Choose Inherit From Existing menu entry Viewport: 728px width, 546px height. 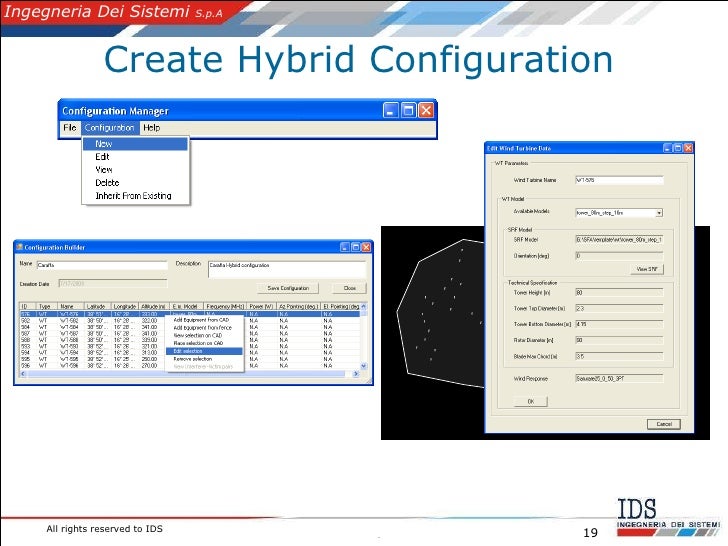pyautogui.click(x=135, y=196)
